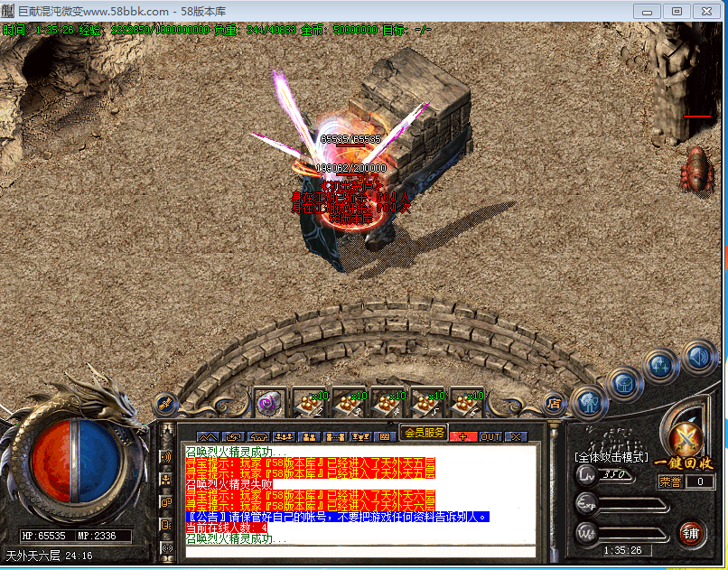Click the two-person friends toolbar icon
The height and width of the screenshot is (570, 728).
coord(309,437)
